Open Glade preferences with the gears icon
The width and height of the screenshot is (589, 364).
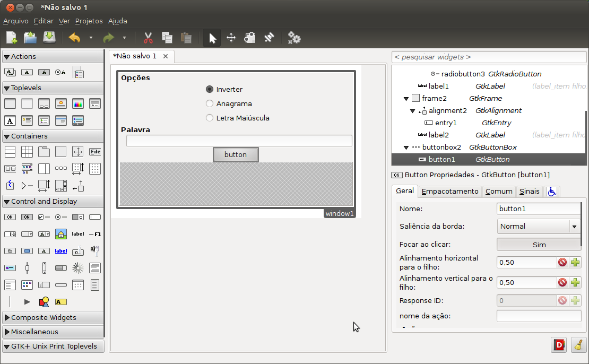(294, 38)
